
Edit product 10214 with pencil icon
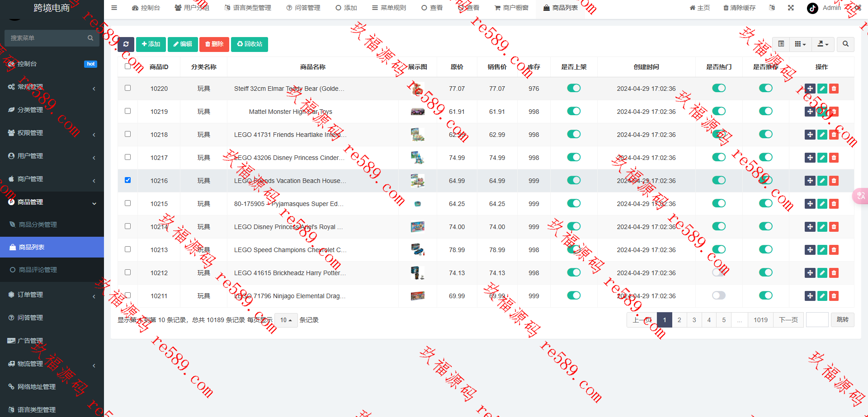pyautogui.click(x=822, y=227)
